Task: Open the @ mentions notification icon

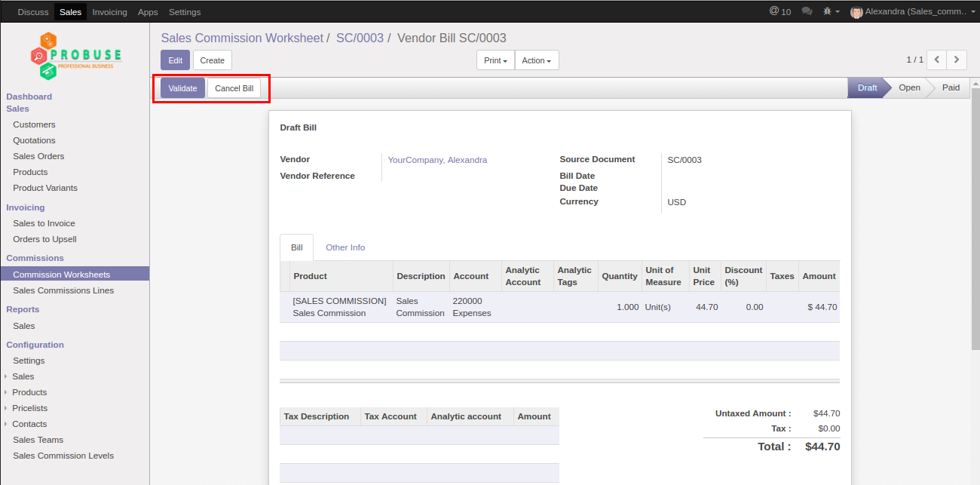Action: (x=779, y=11)
